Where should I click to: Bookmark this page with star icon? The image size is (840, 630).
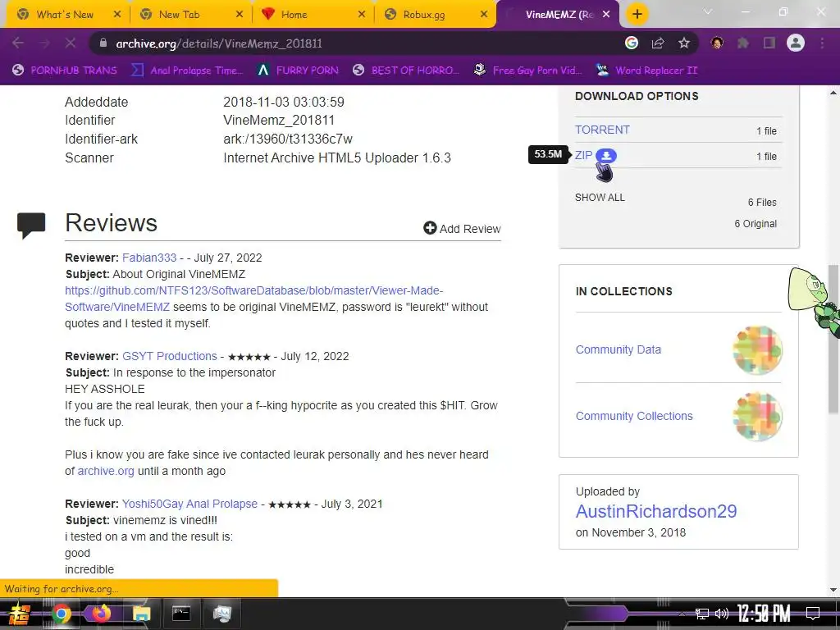pos(683,43)
